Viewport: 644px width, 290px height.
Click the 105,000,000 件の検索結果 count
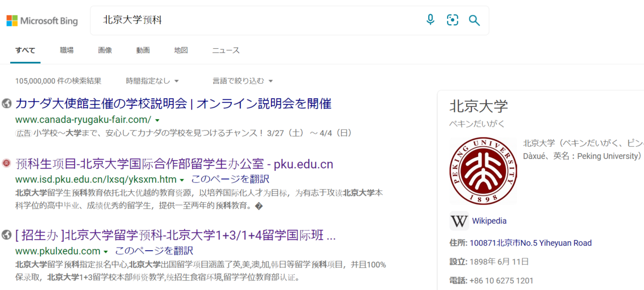point(58,81)
